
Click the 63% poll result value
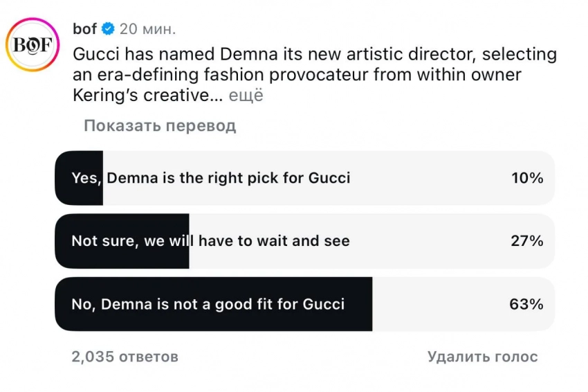[x=527, y=304]
